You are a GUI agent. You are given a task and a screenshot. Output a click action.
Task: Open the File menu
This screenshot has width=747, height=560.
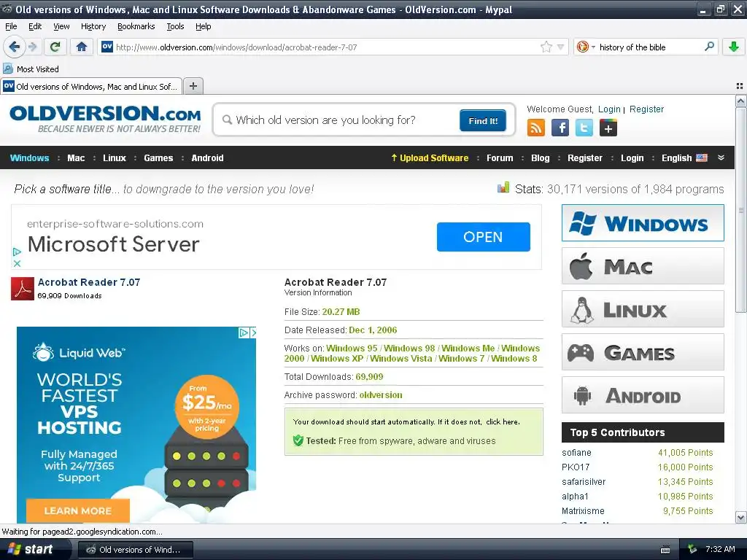11,26
